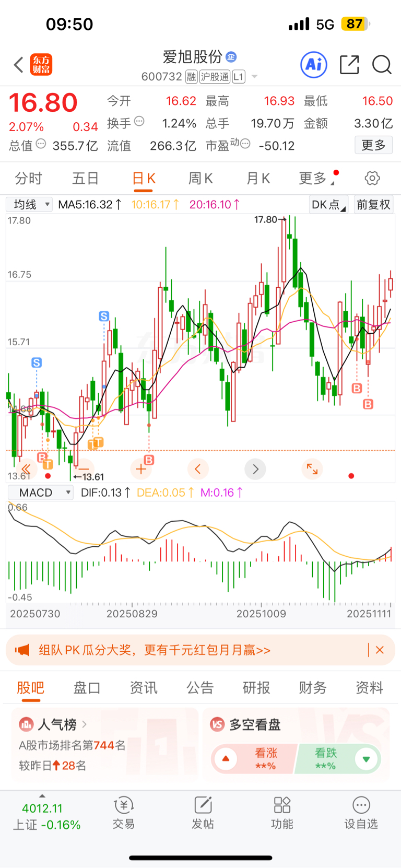Go back with the left arrow
This screenshot has height=868, width=401.
[19, 65]
